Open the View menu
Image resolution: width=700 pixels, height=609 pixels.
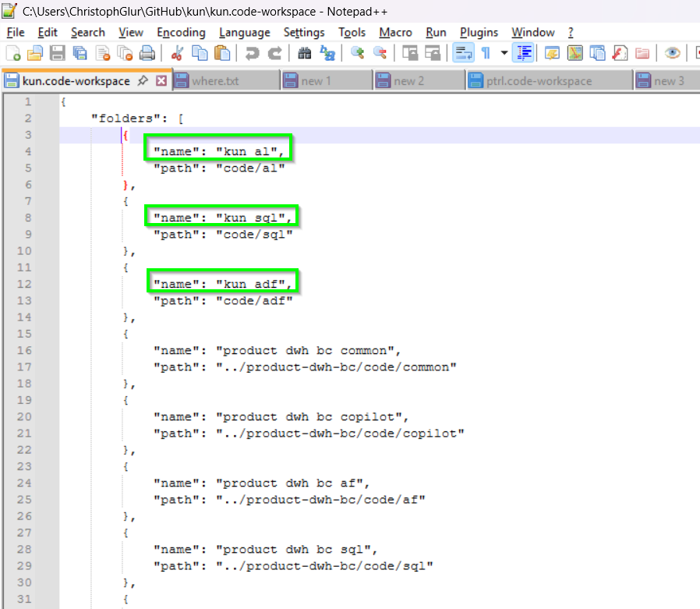tap(131, 33)
